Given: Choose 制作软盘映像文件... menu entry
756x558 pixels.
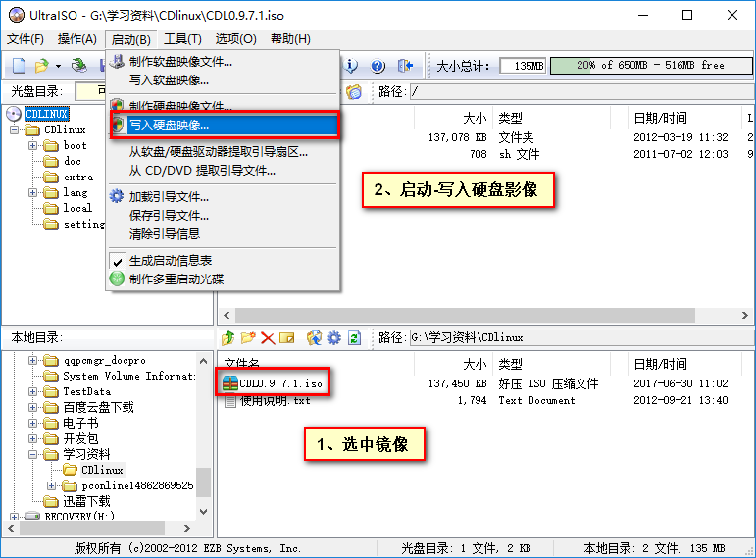Looking at the screenshot, I should pos(223,61).
